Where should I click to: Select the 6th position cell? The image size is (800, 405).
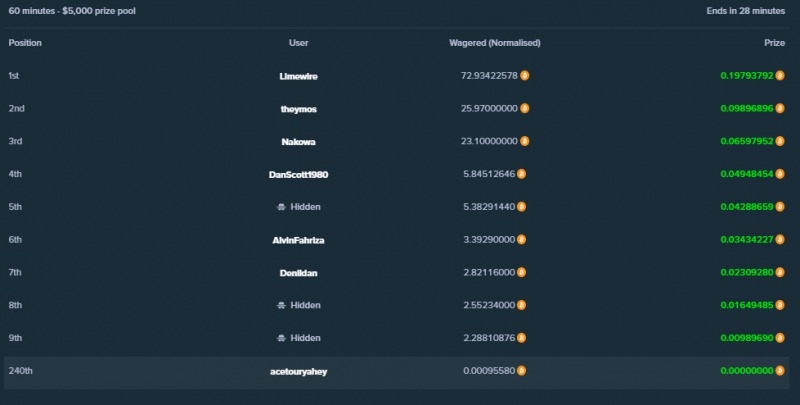[15, 239]
